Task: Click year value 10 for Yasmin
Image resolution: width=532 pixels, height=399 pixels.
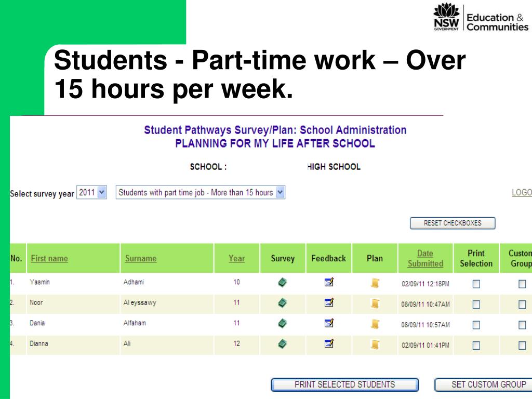Action: pos(236,282)
